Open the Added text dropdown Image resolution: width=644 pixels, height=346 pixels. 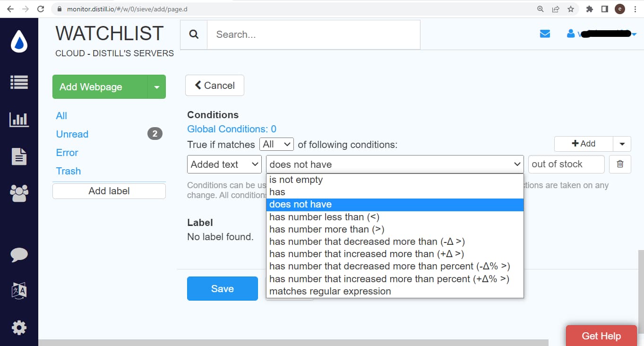[224, 164]
